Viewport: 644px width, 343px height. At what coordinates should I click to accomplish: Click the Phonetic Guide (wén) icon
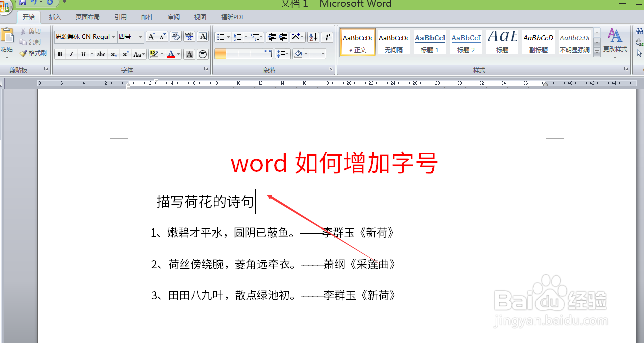(x=189, y=37)
